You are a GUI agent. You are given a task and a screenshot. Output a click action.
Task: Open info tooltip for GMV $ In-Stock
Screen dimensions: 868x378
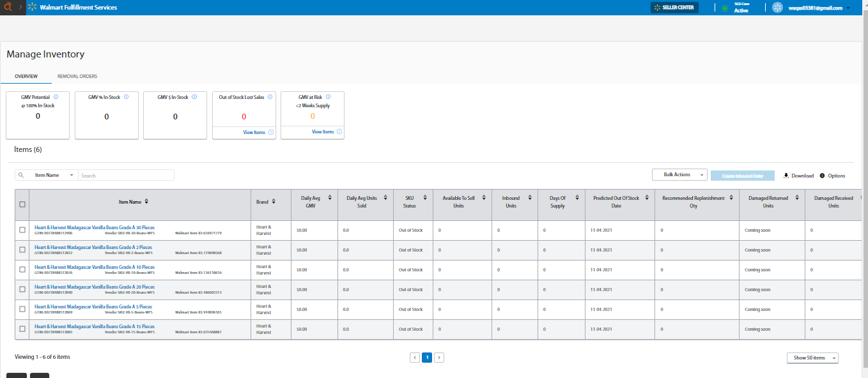coord(194,97)
